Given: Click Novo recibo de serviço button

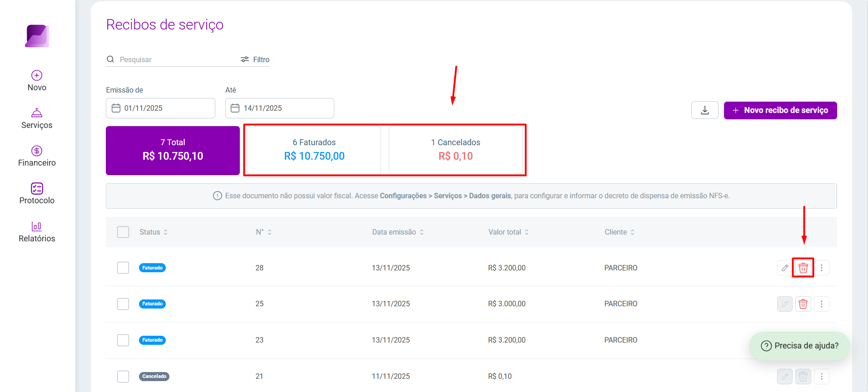Looking at the screenshot, I should click(x=780, y=110).
